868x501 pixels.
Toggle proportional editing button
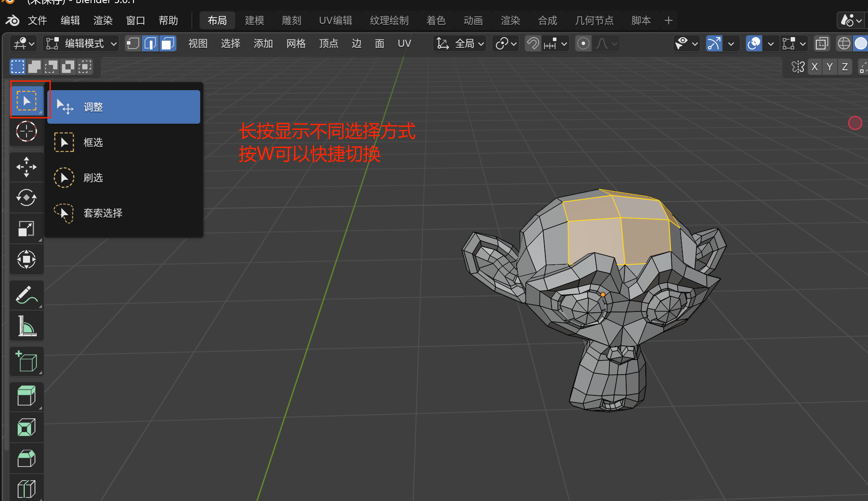pos(583,43)
